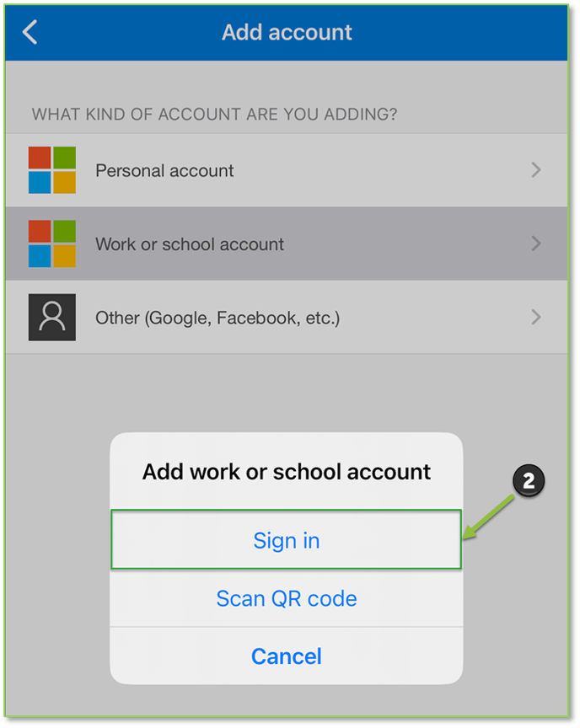The image size is (580, 728).
Task: Select the Personal account row
Action: coord(287,170)
